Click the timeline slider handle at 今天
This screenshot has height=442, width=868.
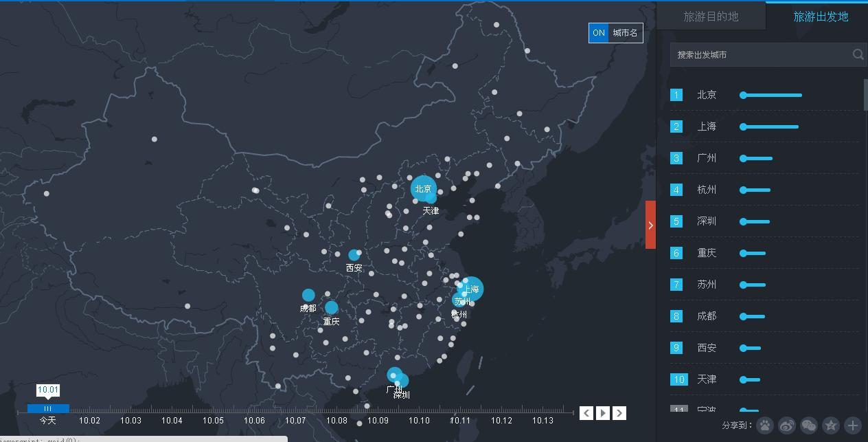tap(48, 408)
